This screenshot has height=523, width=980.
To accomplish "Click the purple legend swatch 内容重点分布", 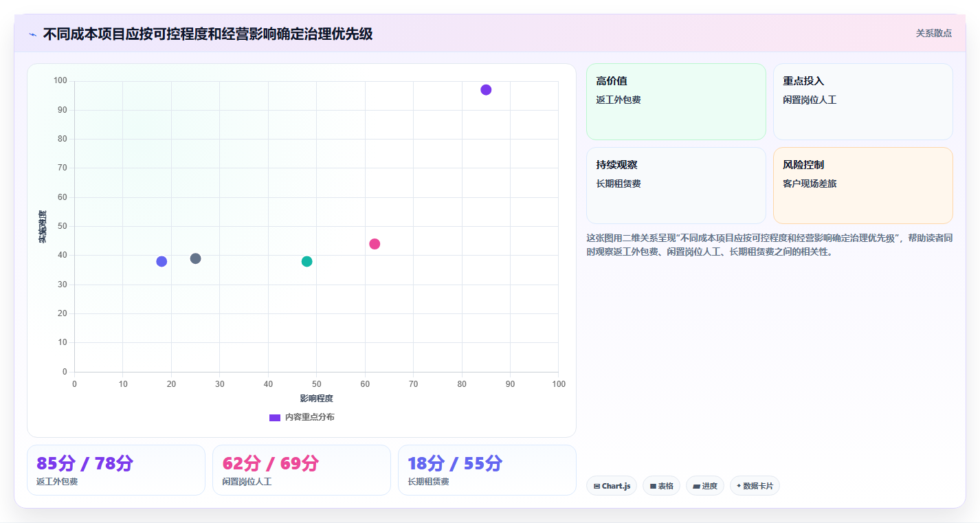I will coord(275,417).
